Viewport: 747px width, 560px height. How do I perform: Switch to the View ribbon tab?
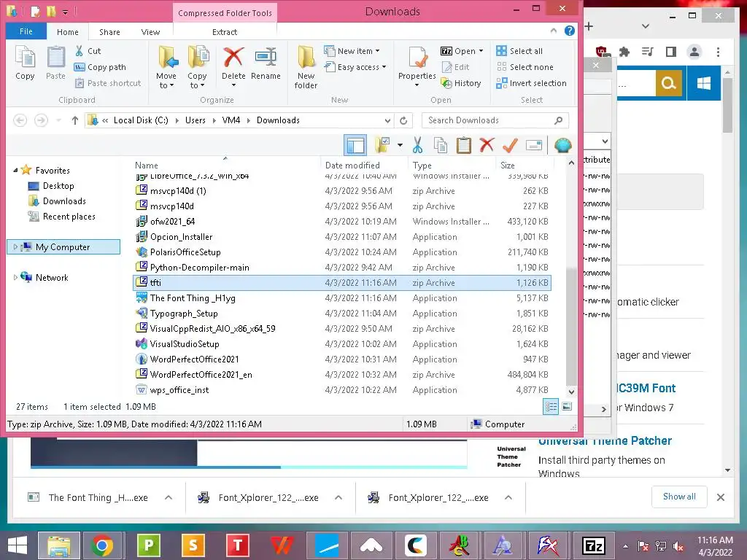click(x=150, y=32)
